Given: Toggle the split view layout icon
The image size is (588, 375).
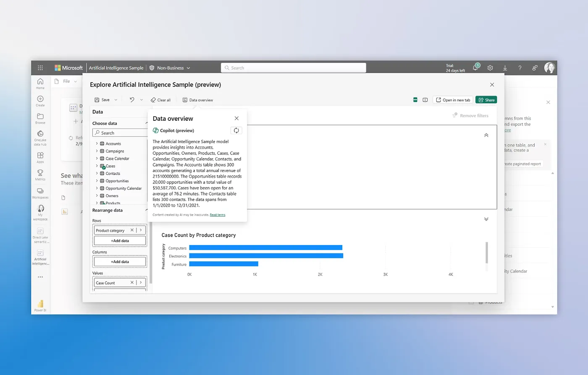Looking at the screenshot, I should [425, 100].
